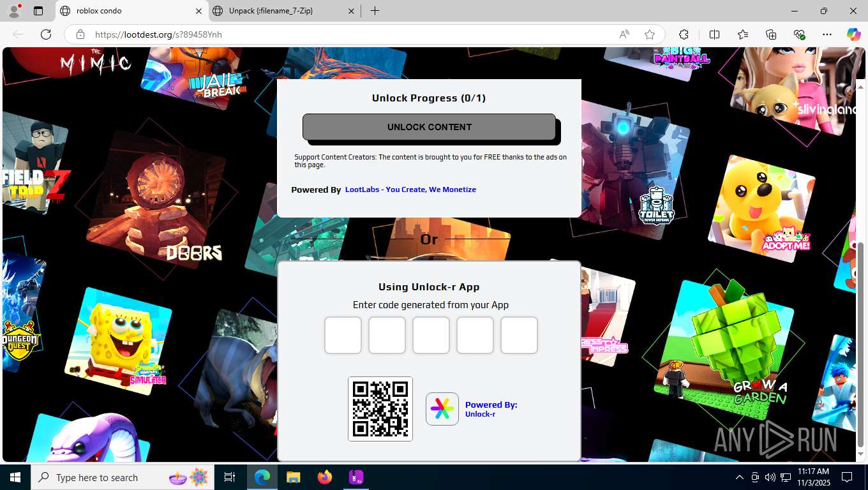Close the roblox condo tab
This screenshot has height=490, width=868.
(198, 11)
